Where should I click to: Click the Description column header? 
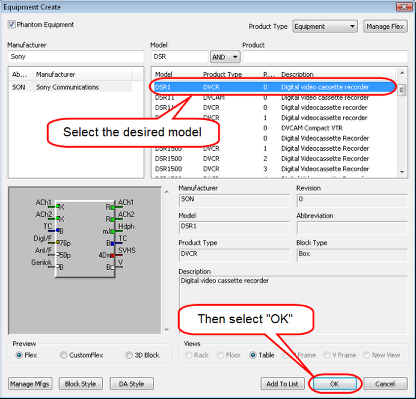(x=337, y=74)
